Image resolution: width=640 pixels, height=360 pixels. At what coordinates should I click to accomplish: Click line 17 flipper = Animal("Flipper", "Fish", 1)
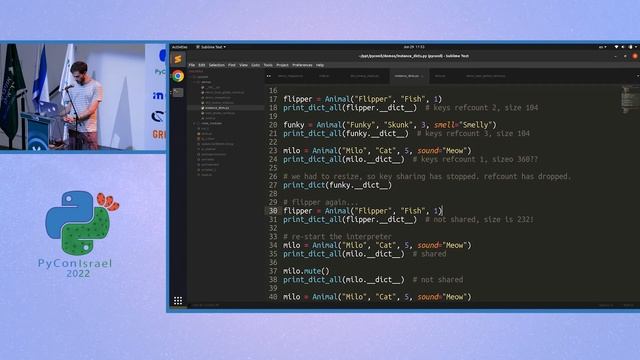362,99
